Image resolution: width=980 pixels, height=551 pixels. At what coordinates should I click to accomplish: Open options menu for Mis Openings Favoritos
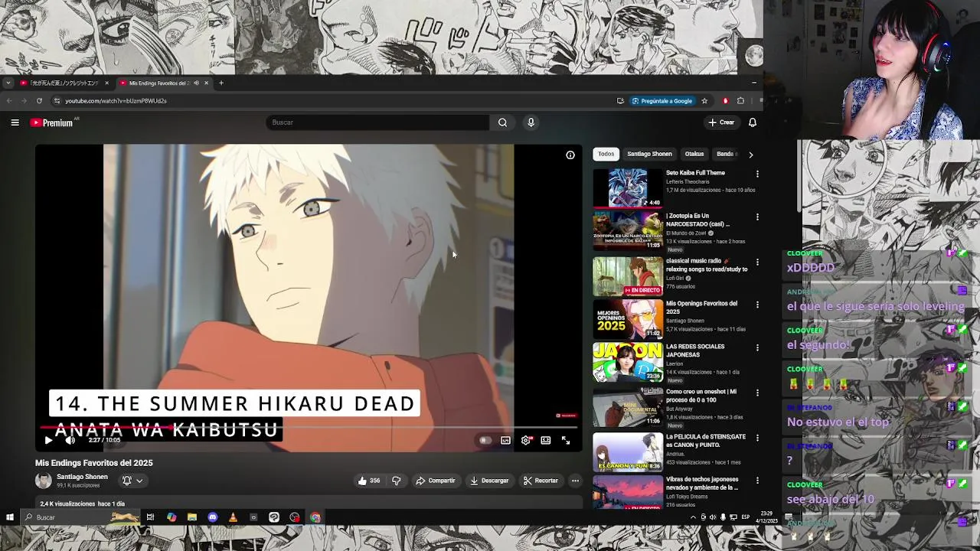[757, 305]
